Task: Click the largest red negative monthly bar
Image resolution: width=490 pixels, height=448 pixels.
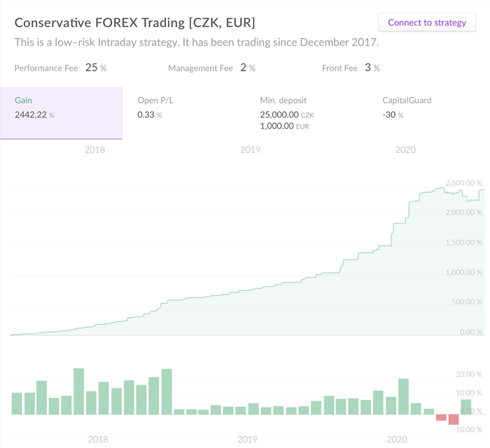Action: coord(453,420)
